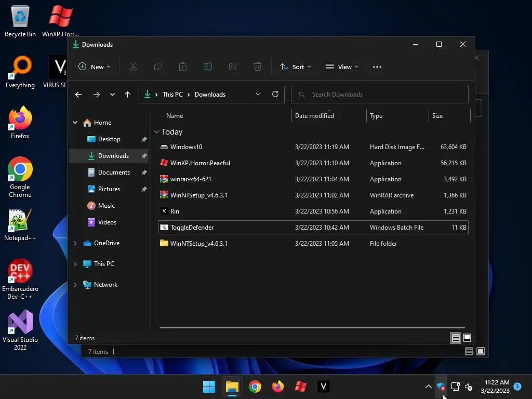
Task: Click WinXP Horror red flag taskbar icon
Action: pyautogui.click(x=301, y=387)
